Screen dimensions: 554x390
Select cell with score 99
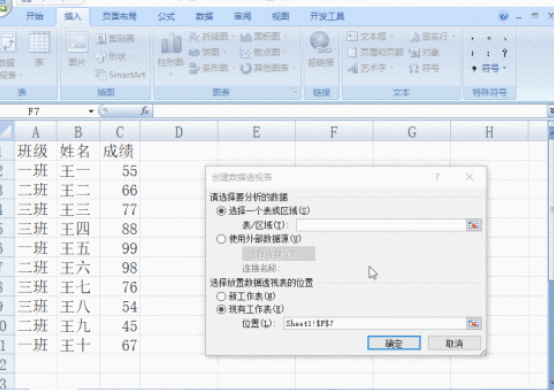[x=120, y=248]
